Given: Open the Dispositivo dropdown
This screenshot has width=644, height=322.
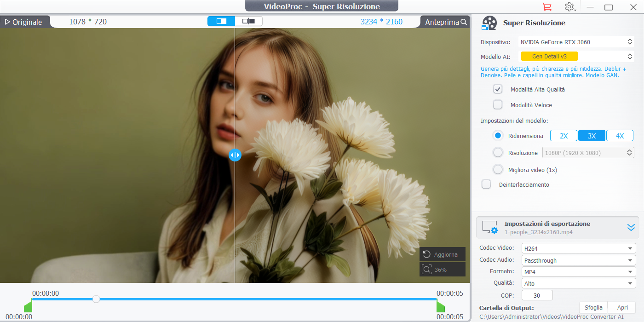Looking at the screenshot, I should pos(576,42).
